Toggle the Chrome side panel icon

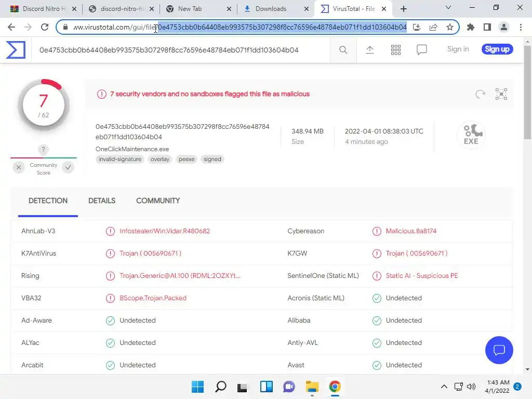pyautogui.click(x=487, y=27)
